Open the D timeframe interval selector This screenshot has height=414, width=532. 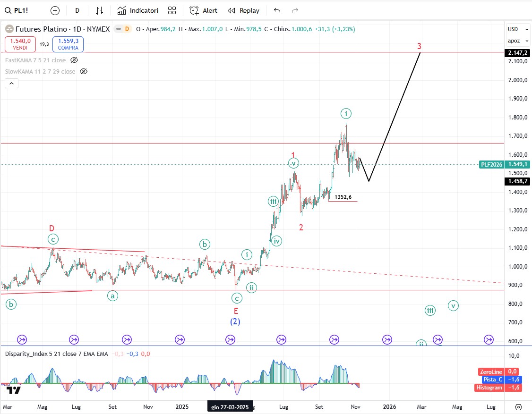click(77, 10)
